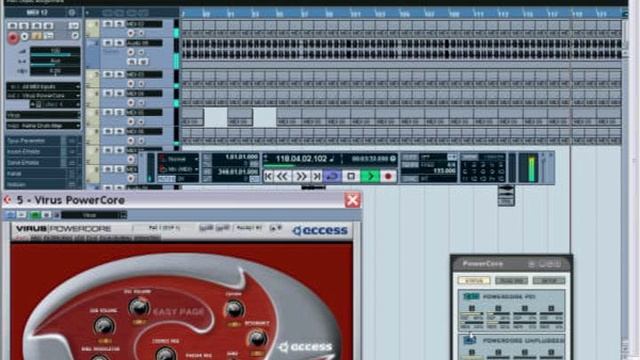Open the Mix (MIDI) cycle record mode dropdown
Viewport: 640px width, 360px height.
(179, 169)
